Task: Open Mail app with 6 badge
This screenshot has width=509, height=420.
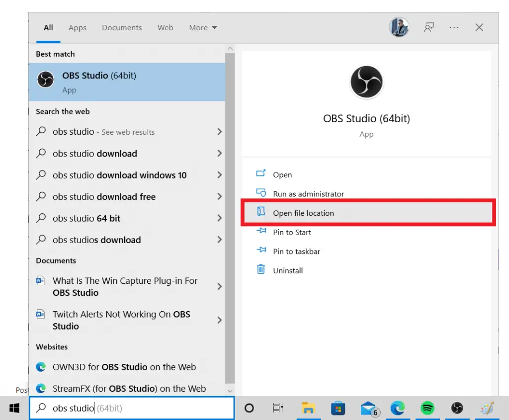Action: [x=369, y=408]
